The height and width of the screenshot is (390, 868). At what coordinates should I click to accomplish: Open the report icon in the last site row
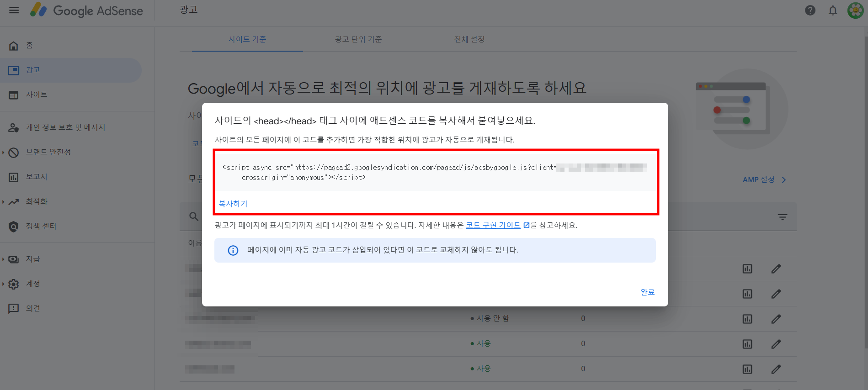(x=747, y=369)
